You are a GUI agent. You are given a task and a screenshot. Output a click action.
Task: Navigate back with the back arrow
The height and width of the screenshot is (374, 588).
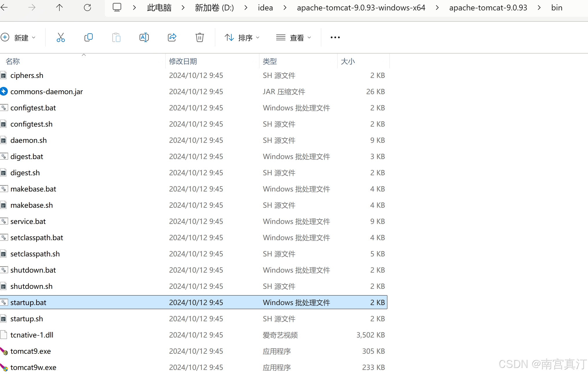coord(5,8)
